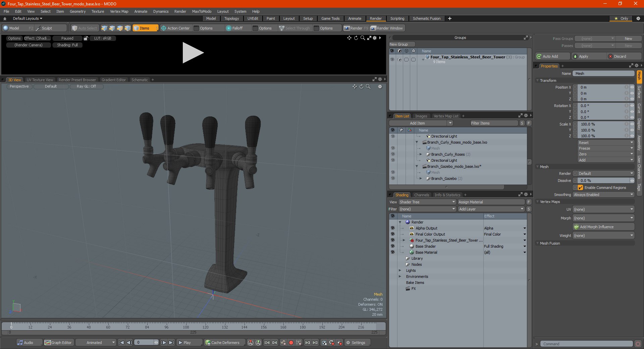Activate Items selection mode
Image resolution: width=644 pixels, height=349 pixels.
[145, 28]
